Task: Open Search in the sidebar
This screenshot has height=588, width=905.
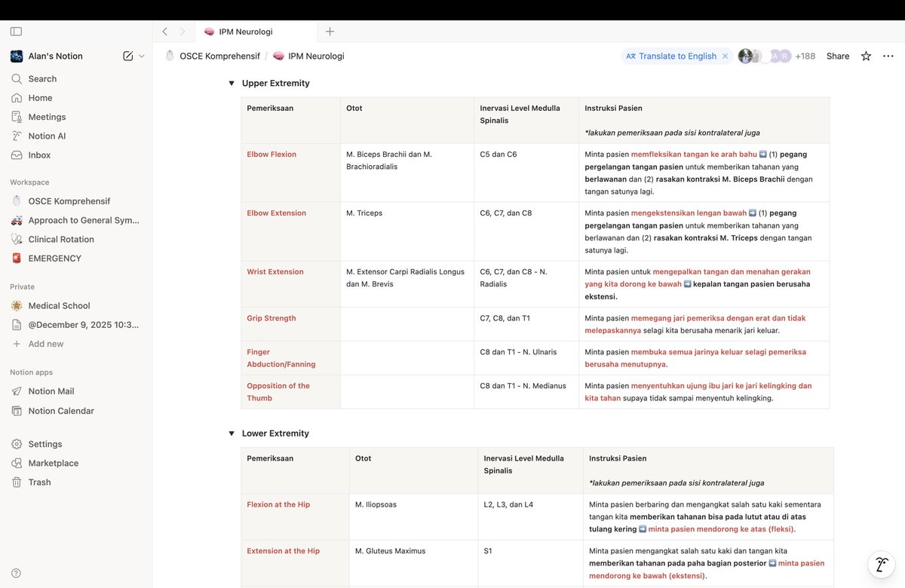Action: click(x=76, y=78)
